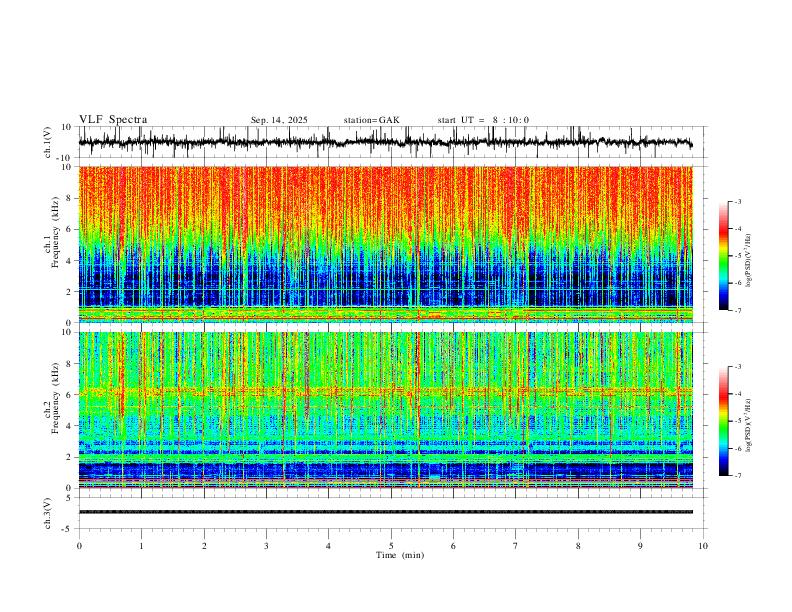
Task: Click time axis tick label '0'
Action: click(x=79, y=546)
